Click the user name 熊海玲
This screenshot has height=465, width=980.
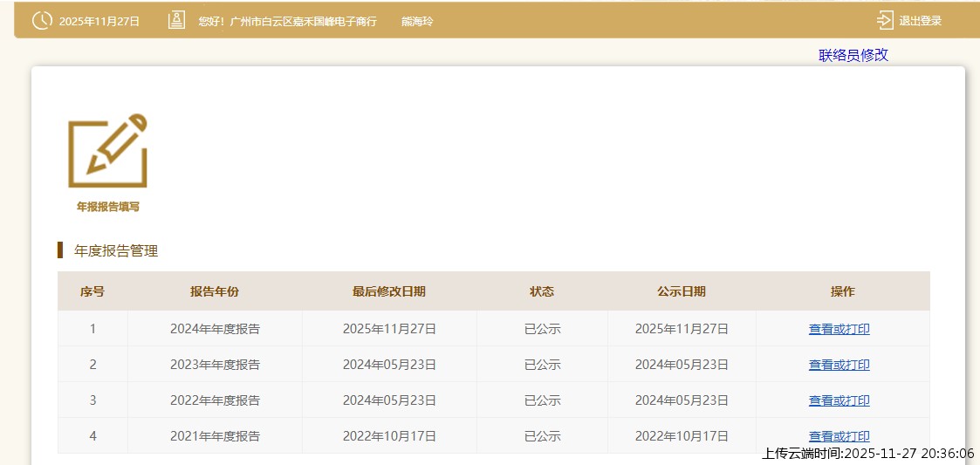417,21
